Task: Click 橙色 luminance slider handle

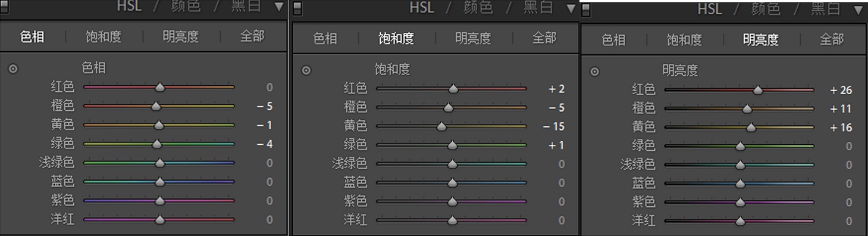Action: tap(747, 110)
